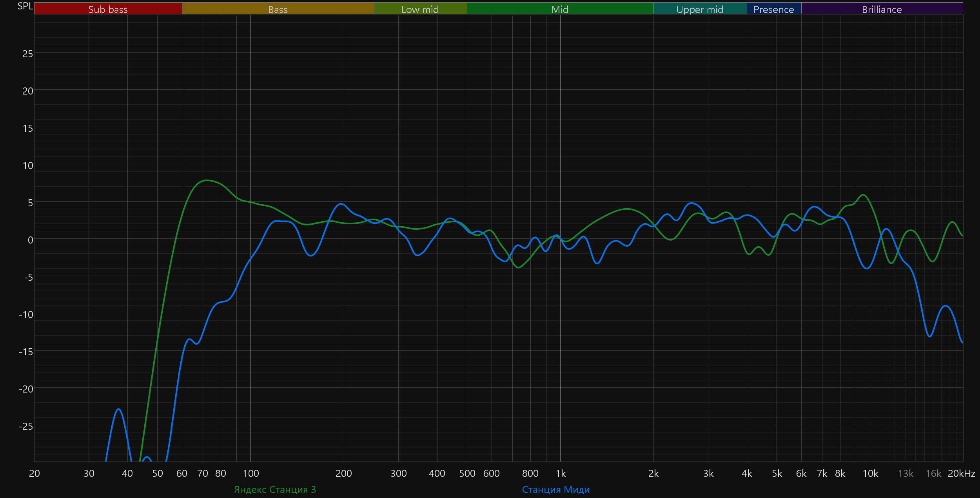The image size is (980, 498).
Task: Click the 0 dB level axis label
Action: point(30,240)
